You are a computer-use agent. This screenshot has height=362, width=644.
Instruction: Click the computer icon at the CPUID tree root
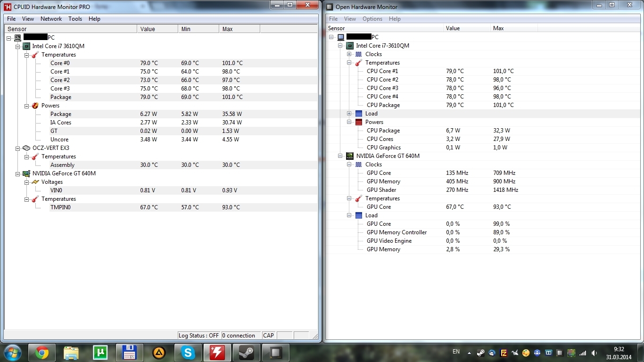click(17, 37)
